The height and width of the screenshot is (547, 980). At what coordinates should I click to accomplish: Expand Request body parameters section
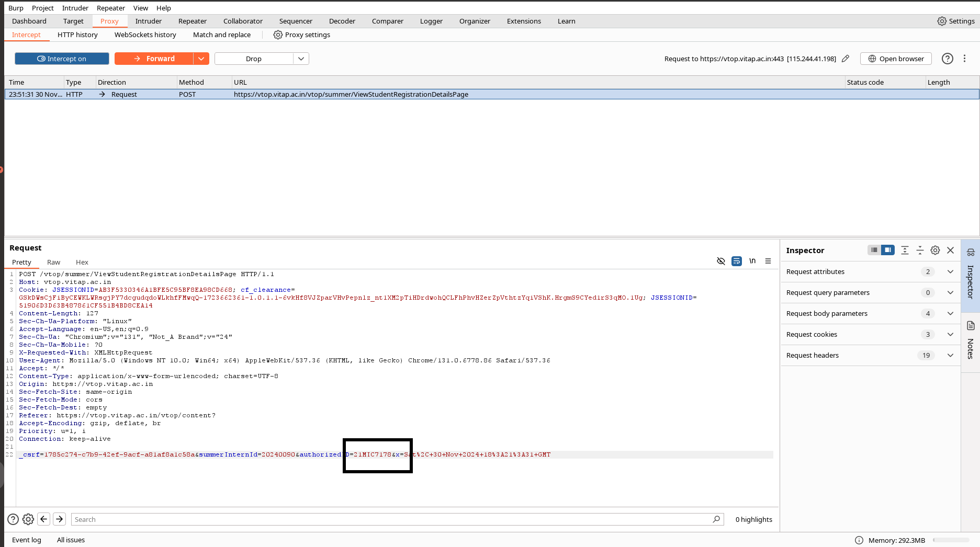(950, 314)
